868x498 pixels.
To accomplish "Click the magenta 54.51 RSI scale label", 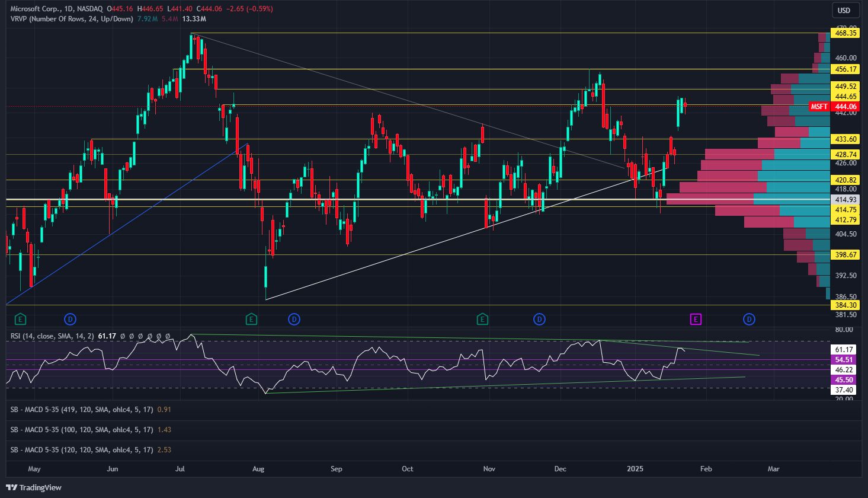I will 844,360.
